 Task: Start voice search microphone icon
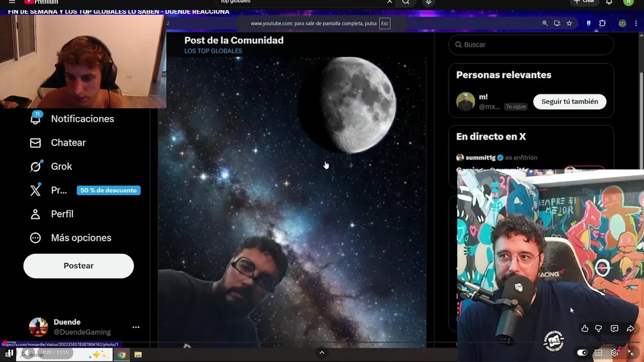pyautogui.click(x=429, y=2)
